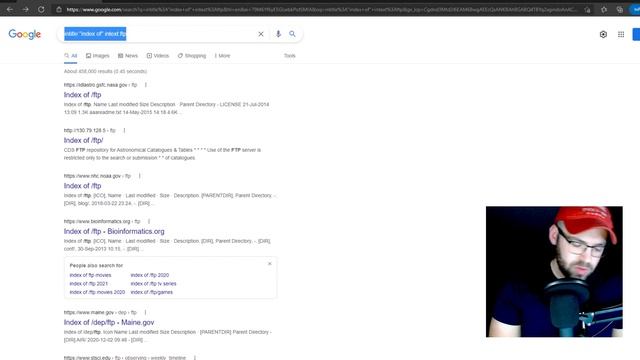The image size is (640, 360).
Task: Select the All results tab
Action: click(71, 56)
